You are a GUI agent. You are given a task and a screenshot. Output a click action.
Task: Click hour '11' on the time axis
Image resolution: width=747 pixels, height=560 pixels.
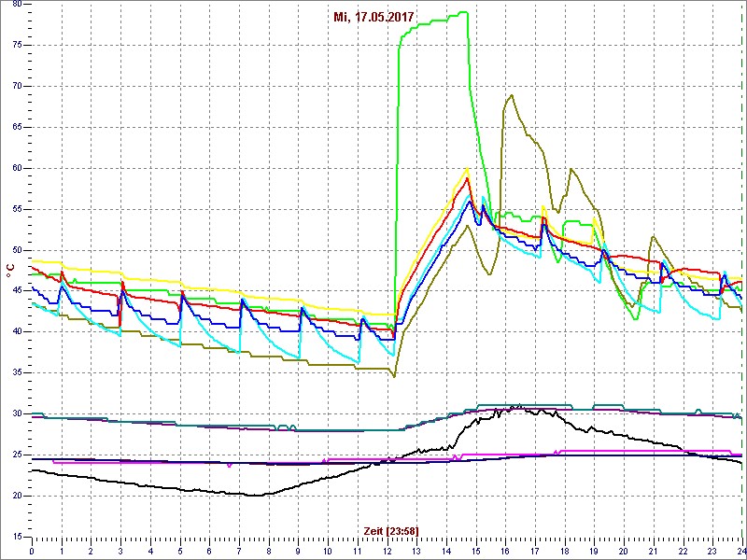point(358,551)
